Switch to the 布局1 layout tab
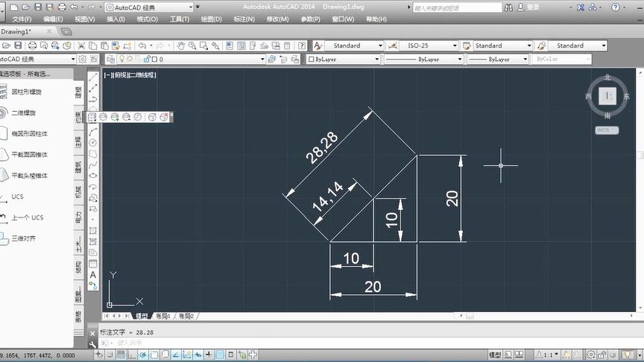 point(163,316)
